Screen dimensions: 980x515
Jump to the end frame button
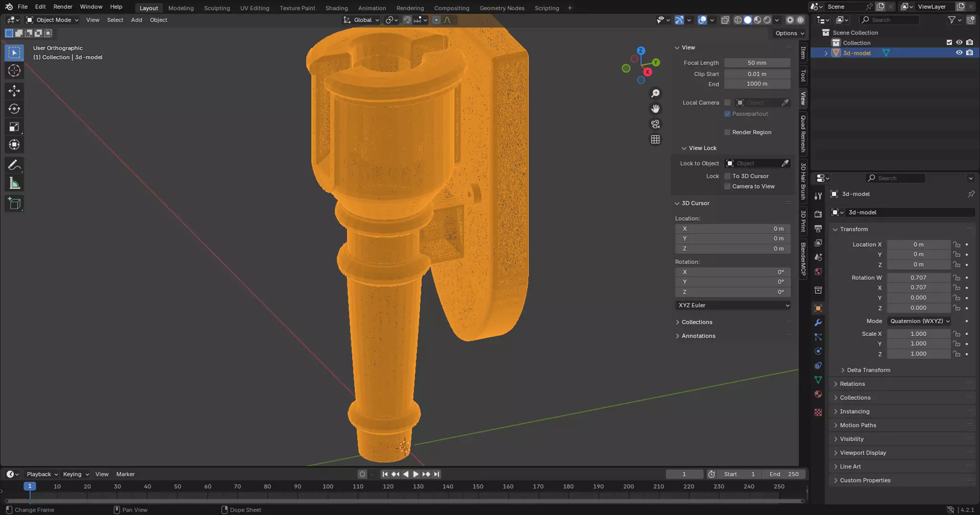pos(436,474)
